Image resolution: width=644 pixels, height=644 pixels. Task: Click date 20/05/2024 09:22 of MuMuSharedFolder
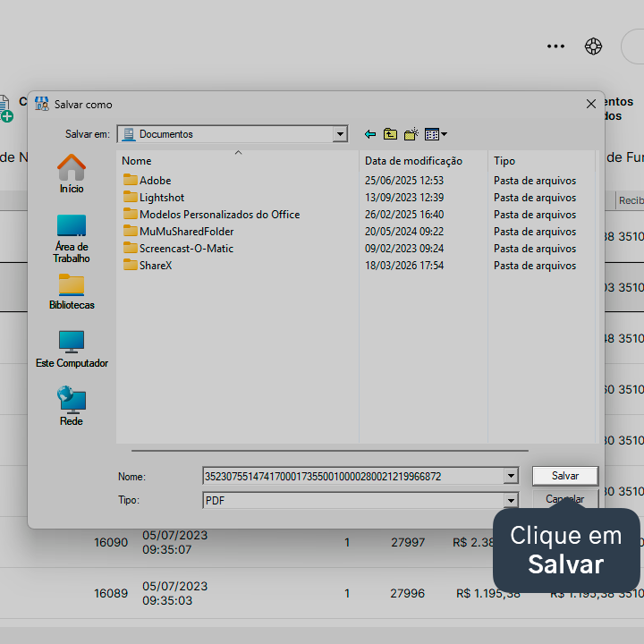[x=404, y=232]
